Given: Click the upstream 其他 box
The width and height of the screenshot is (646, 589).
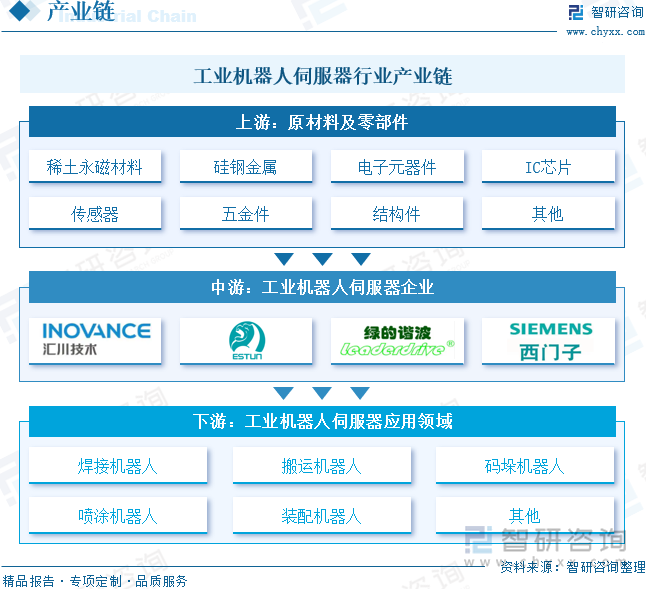Looking at the screenshot, I should point(548,213).
